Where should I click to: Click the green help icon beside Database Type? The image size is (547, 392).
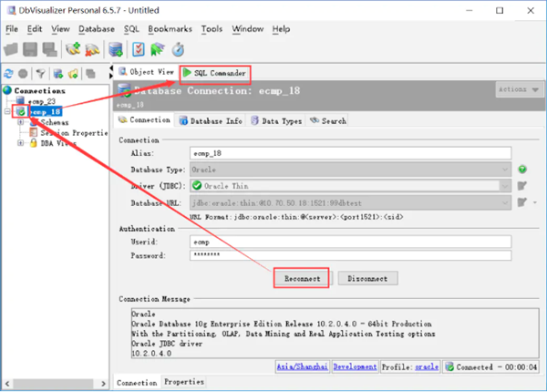pos(522,170)
